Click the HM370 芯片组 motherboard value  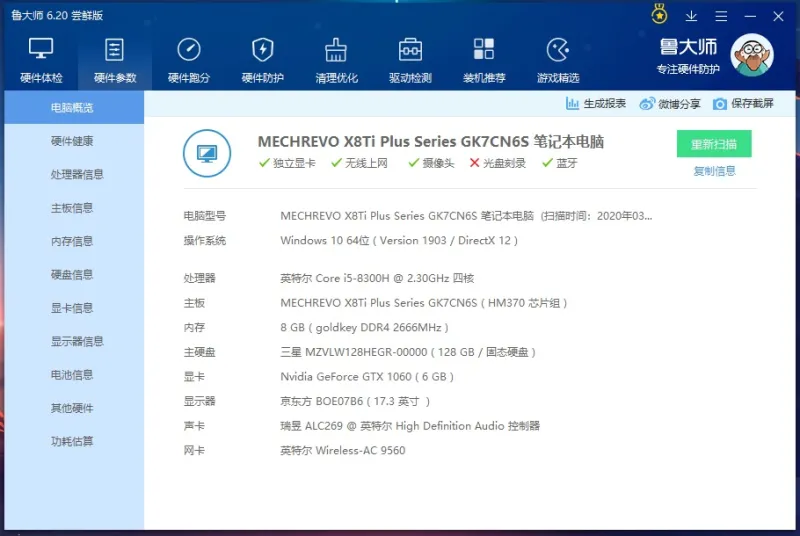423,303
